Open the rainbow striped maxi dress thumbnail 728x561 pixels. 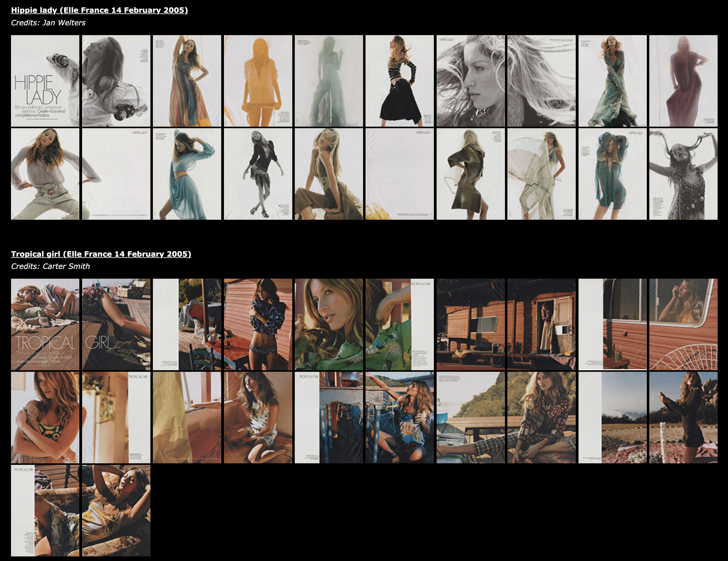click(187, 81)
